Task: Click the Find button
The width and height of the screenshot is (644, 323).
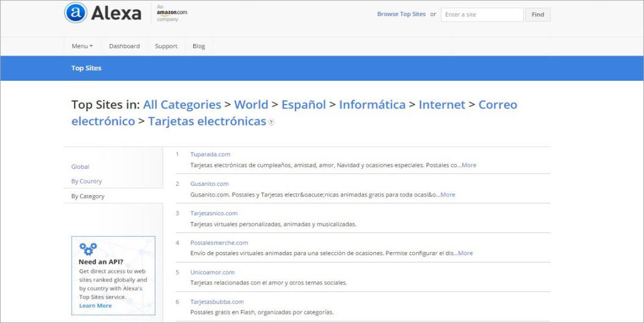Action: [538, 15]
